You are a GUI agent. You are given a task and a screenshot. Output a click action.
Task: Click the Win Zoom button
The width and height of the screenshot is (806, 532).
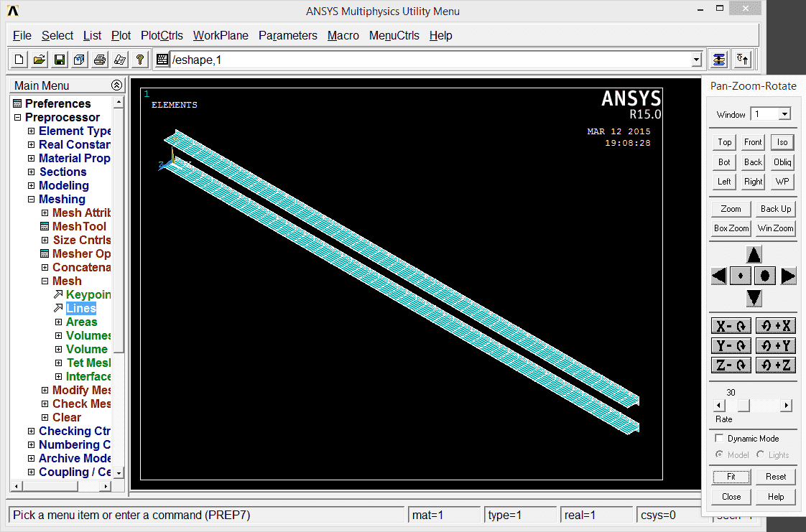776,228
